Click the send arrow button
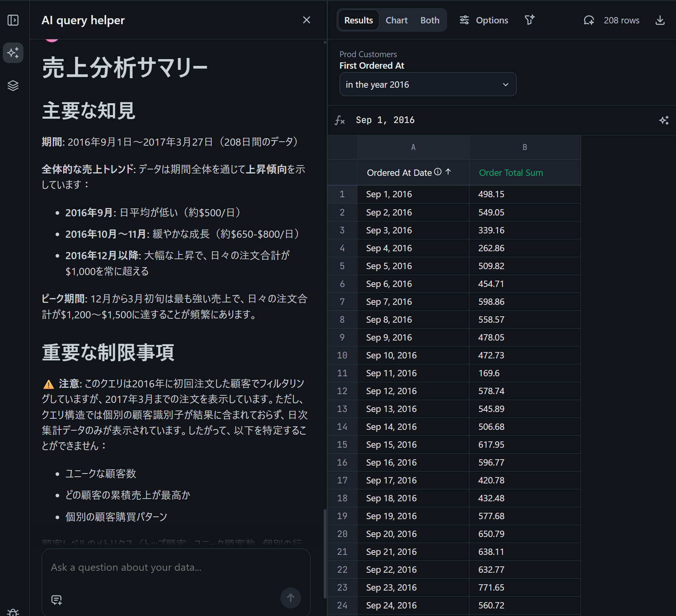Screen dimensions: 676x616 tap(290, 598)
